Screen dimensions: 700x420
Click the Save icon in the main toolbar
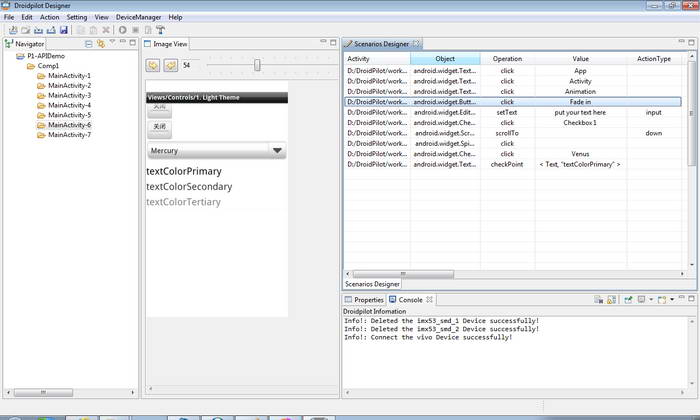(x=64, y=30)
